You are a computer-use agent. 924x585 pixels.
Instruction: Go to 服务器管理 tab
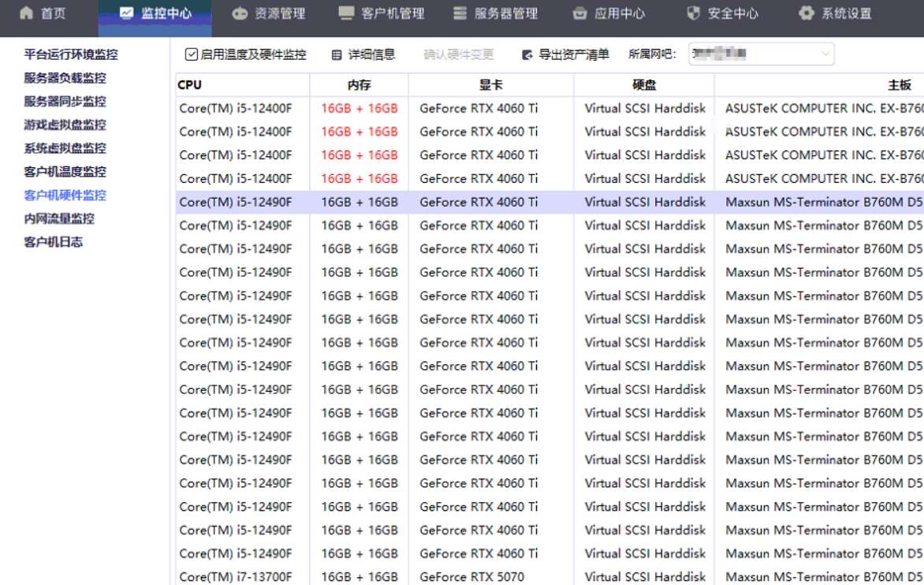pos(495,13)
